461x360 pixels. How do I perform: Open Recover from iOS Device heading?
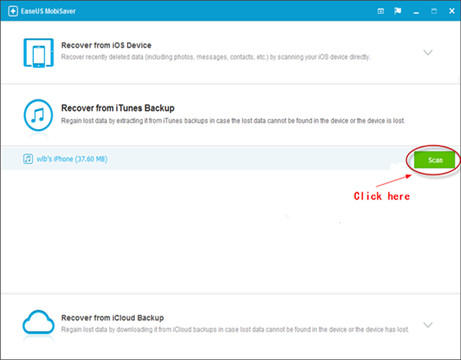106,45
